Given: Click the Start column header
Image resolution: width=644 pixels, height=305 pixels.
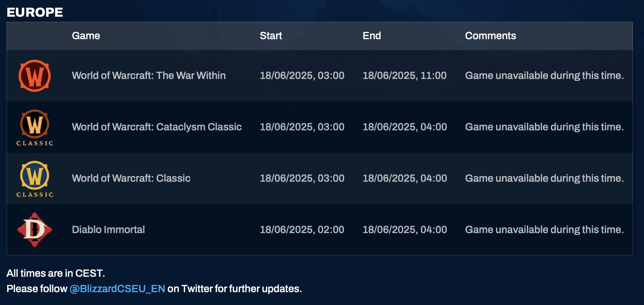Looking at the screenshot, I should tap(271, 36).
